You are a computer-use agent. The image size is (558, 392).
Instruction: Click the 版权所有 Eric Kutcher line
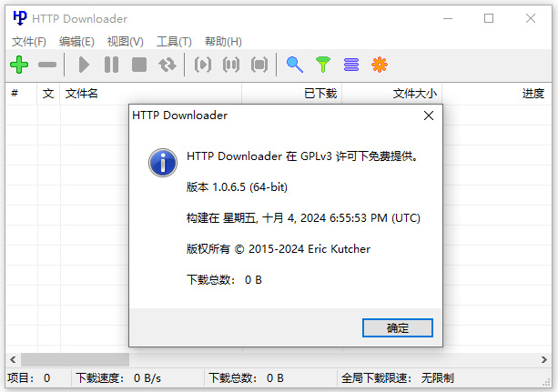pos(279,249)
